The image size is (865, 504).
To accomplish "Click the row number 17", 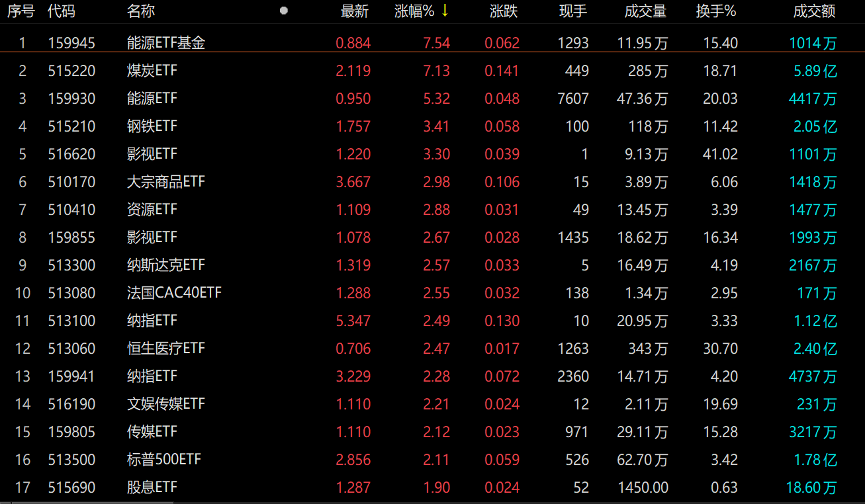I will coord(23,487).
